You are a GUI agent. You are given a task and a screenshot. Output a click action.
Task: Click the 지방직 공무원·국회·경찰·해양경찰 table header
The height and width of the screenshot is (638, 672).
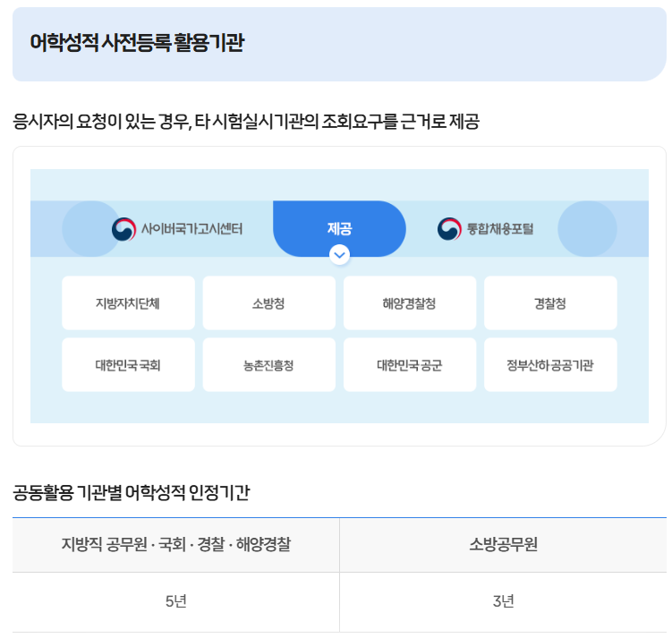click(x=175, y=545)
